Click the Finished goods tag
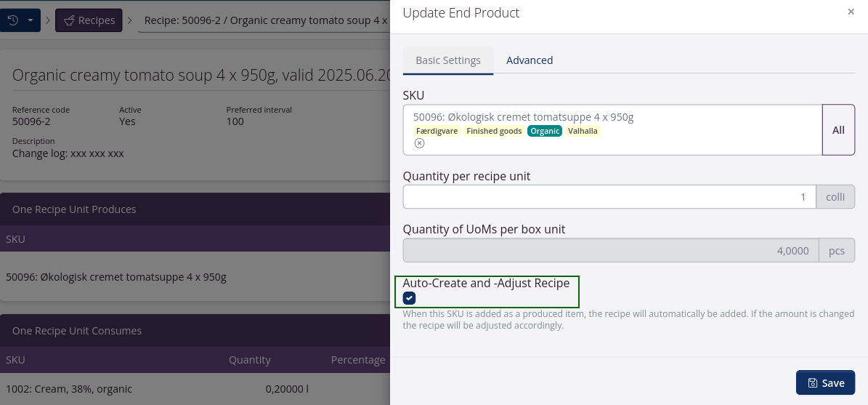The width and height of the screenshot is (868, 405). pos(494,131)
